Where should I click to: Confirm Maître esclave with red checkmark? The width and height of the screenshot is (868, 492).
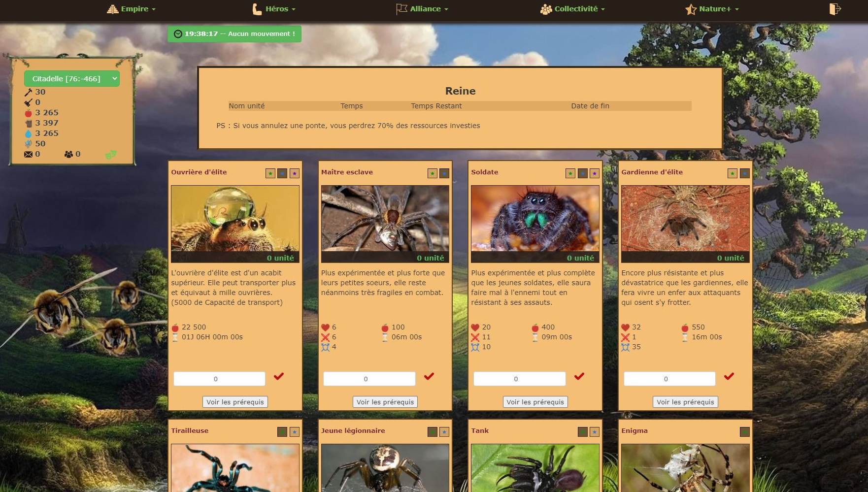click(x=429, y=376)
